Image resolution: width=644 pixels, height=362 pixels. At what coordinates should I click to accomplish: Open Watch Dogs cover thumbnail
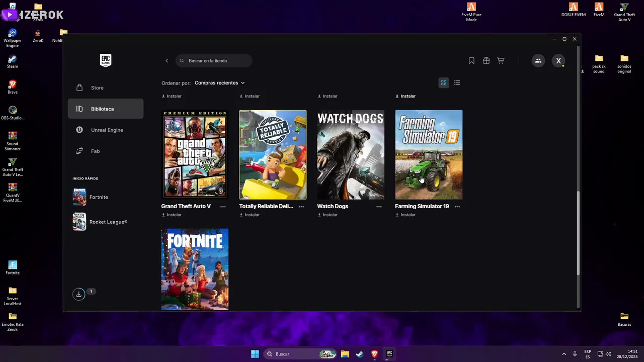(x=351, y=154)
